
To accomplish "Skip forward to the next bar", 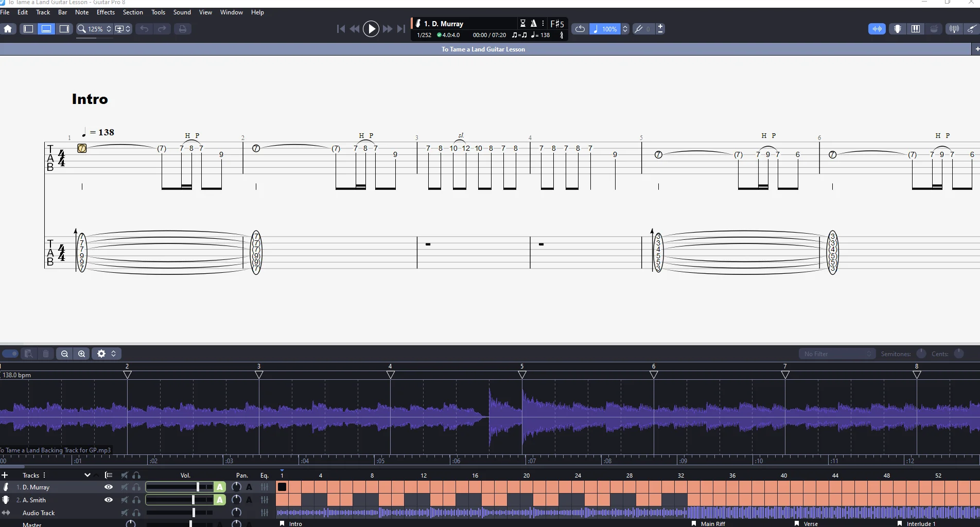I will click(388, 29).
